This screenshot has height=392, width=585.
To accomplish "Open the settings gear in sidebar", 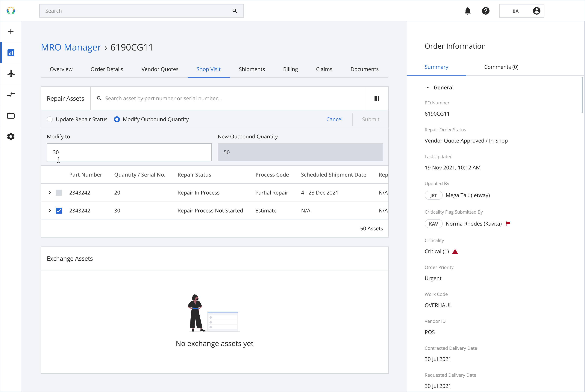I will pos(11,137).
